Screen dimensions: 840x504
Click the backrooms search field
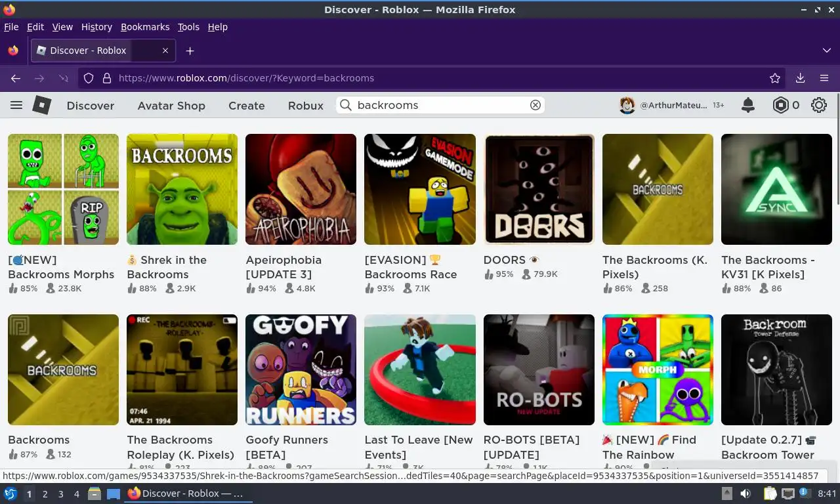point(440,105)
